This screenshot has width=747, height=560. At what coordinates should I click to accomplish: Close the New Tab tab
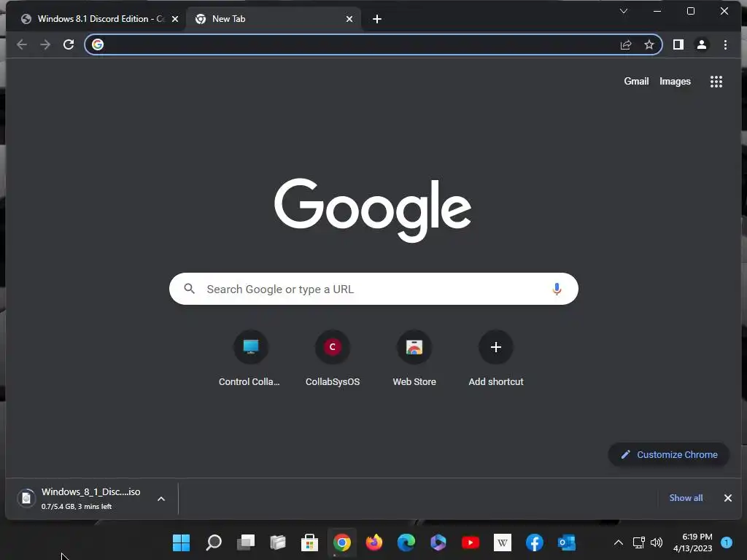(349, 19)
